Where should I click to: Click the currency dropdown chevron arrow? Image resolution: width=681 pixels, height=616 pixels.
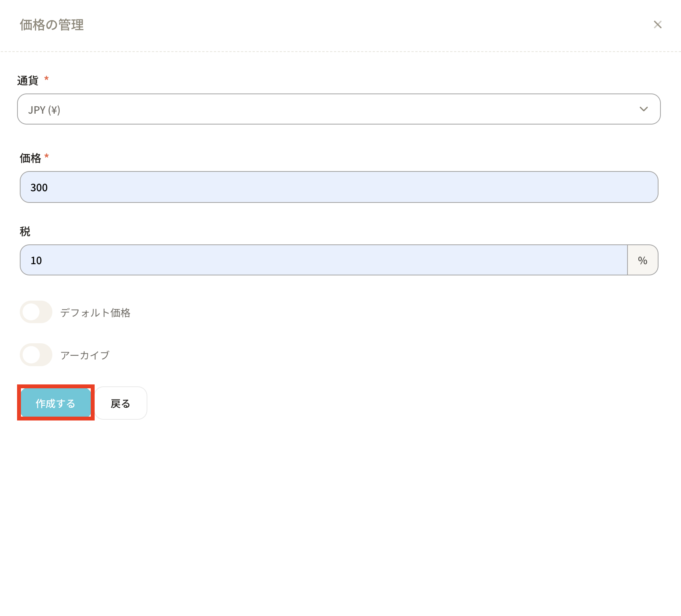(x=643, y=109)
